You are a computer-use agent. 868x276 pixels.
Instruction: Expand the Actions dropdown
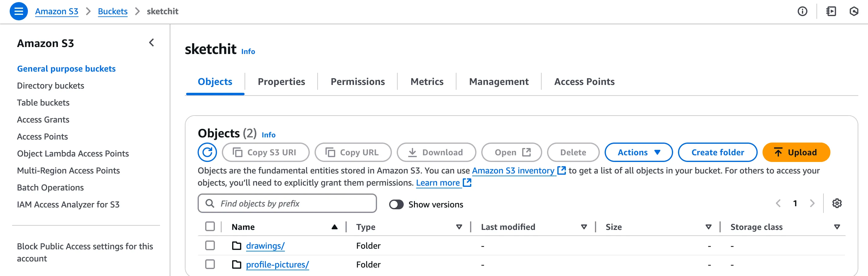(x=639, y=152)
